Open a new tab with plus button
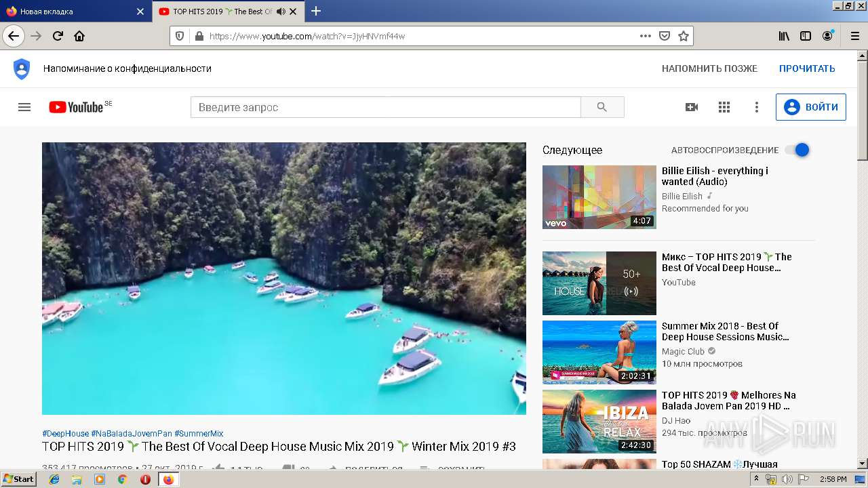This screenshot has height=488, width=868. (316, 11)
